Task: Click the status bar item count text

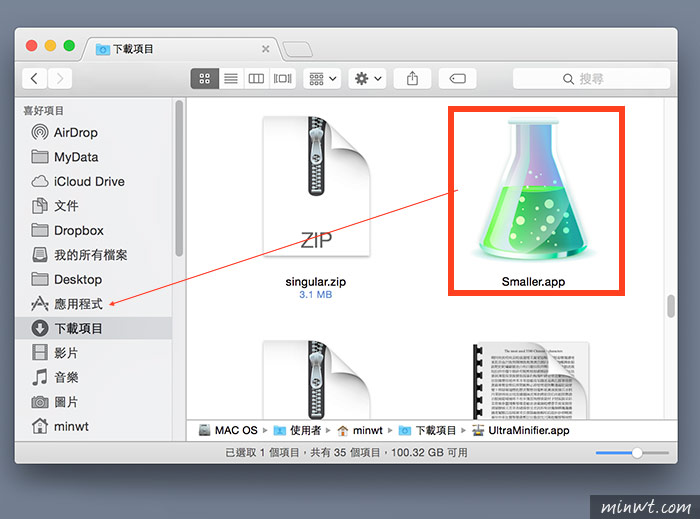Action: [x=346, y=453]
